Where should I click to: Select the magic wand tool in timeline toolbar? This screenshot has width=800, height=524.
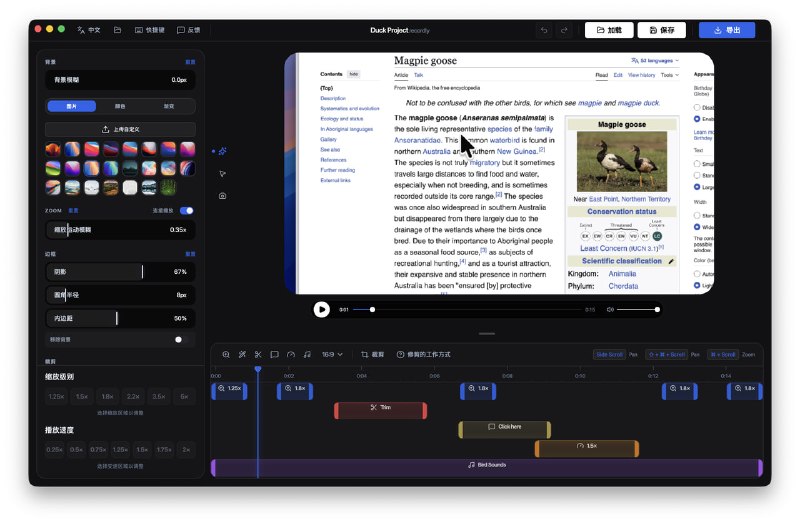pos(241,354)
